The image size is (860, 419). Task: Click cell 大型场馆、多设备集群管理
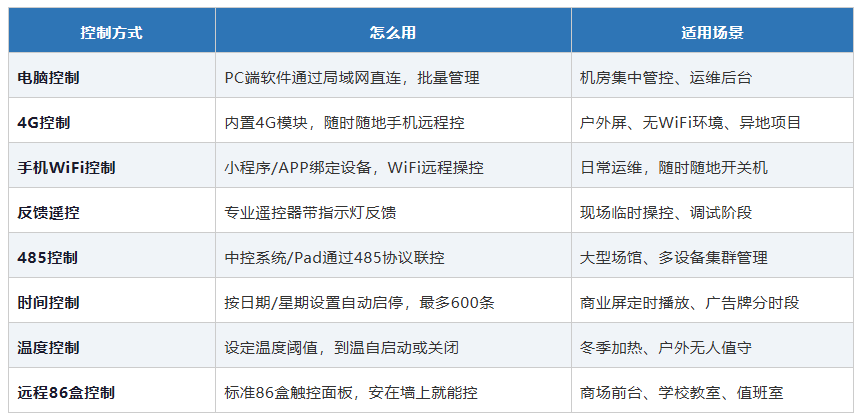click(712, 255)
